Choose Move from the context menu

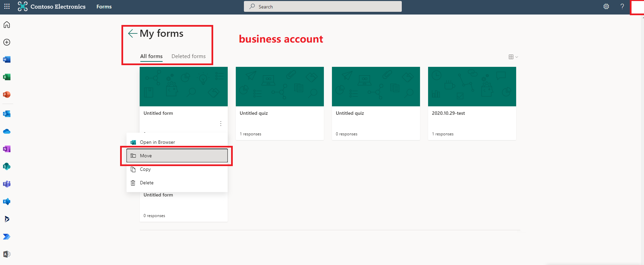click(x=177, y=156)
